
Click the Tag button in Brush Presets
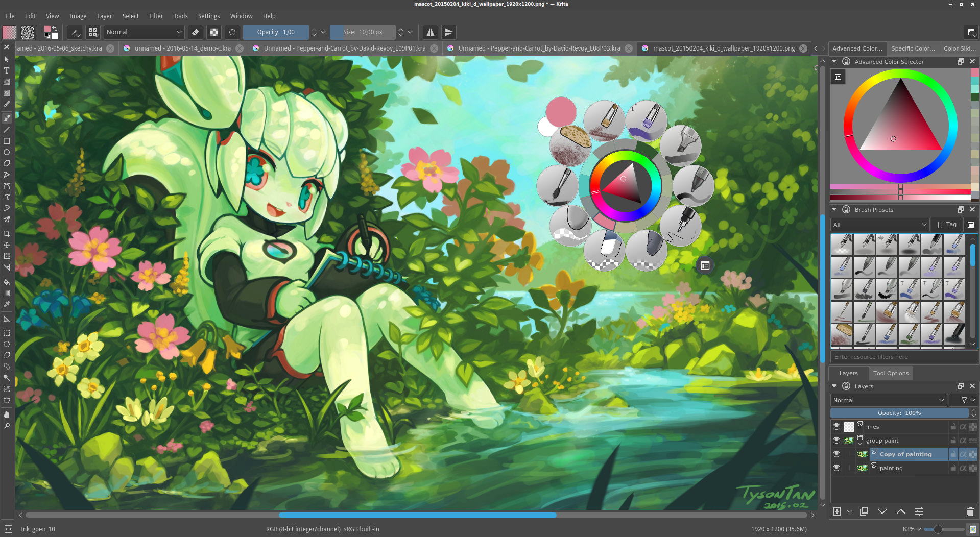click(946, 224)
